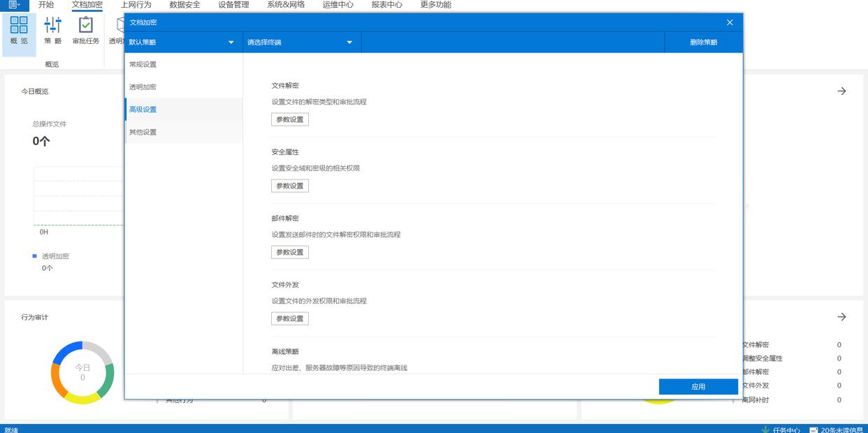
Task: Click the arrow icon in top-right overview card
Action: tap(841, 91)
